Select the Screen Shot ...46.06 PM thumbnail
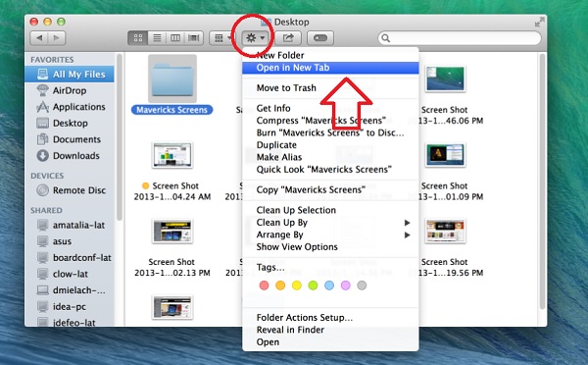This screenshot has width=588, height=365. click(x=445, y=78)
